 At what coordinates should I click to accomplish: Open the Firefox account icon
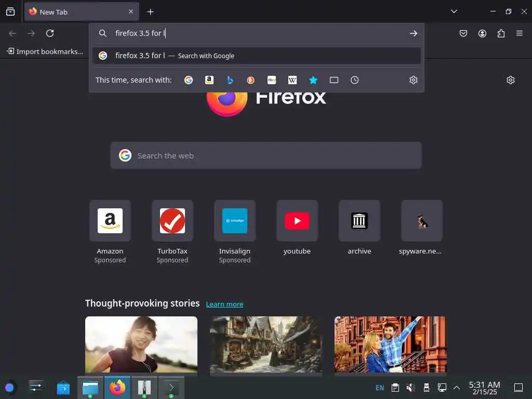[x=482, y=33]
